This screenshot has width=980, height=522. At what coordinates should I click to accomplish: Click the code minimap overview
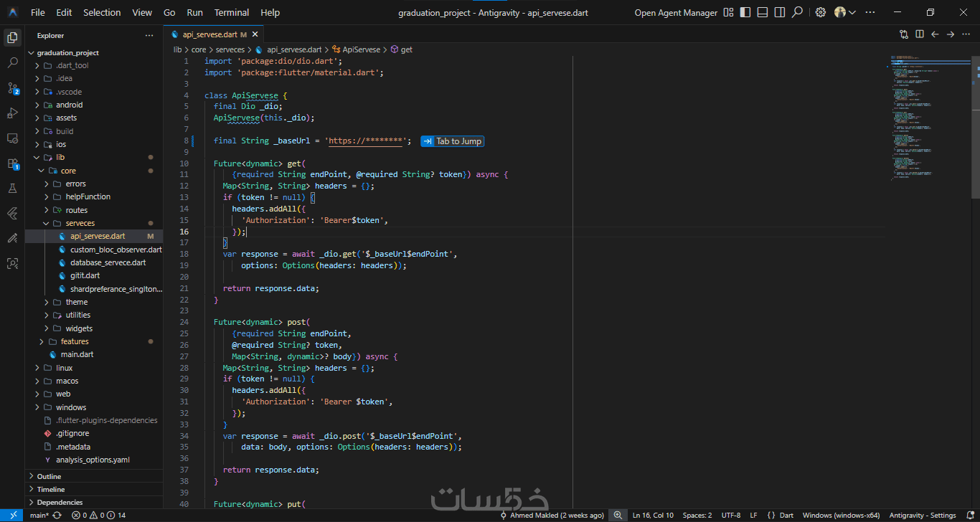point(930,118)
